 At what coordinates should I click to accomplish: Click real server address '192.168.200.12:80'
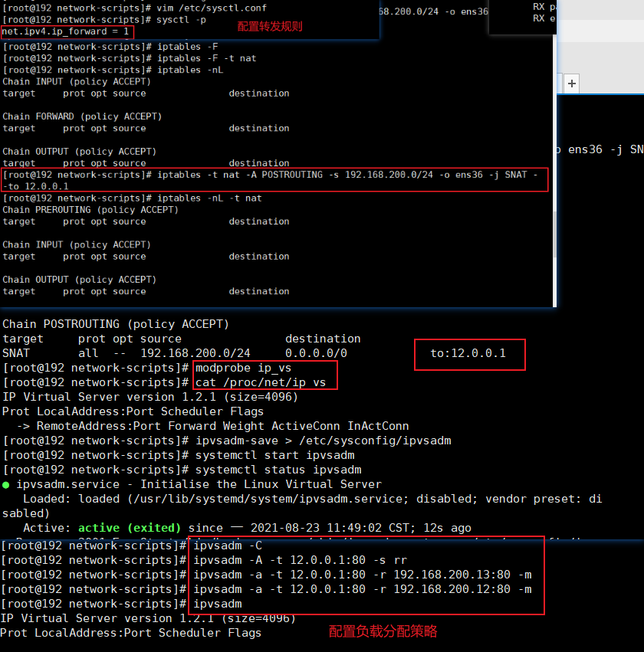tap(452, 589)
